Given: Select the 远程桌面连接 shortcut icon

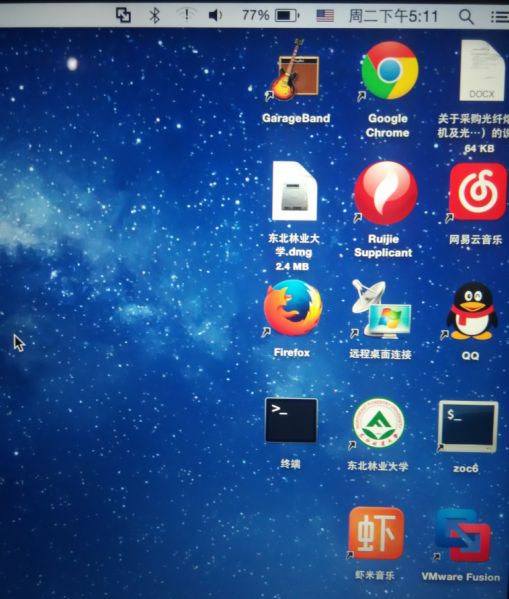Looking at the screenshot, I should pyautogui.click(x=381, y=309).
